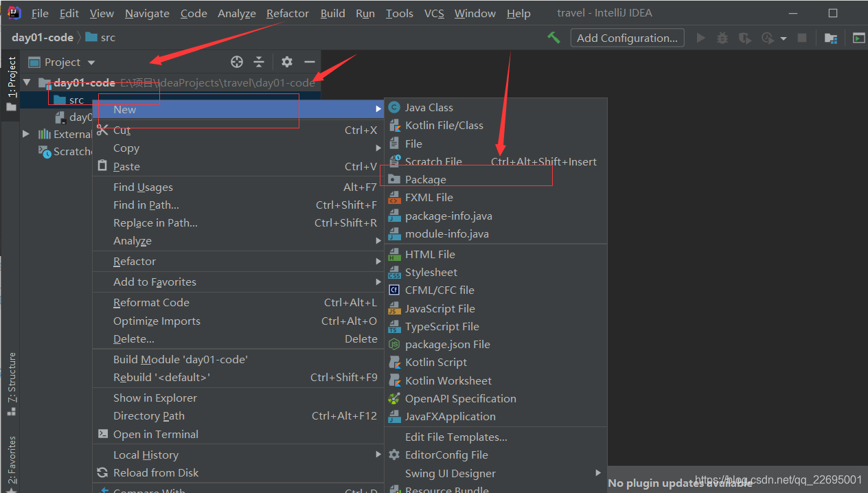This screenshot has height=493, width=868.
Task: Click the OpenAPI Specification icon
Action: coord(394,399)
